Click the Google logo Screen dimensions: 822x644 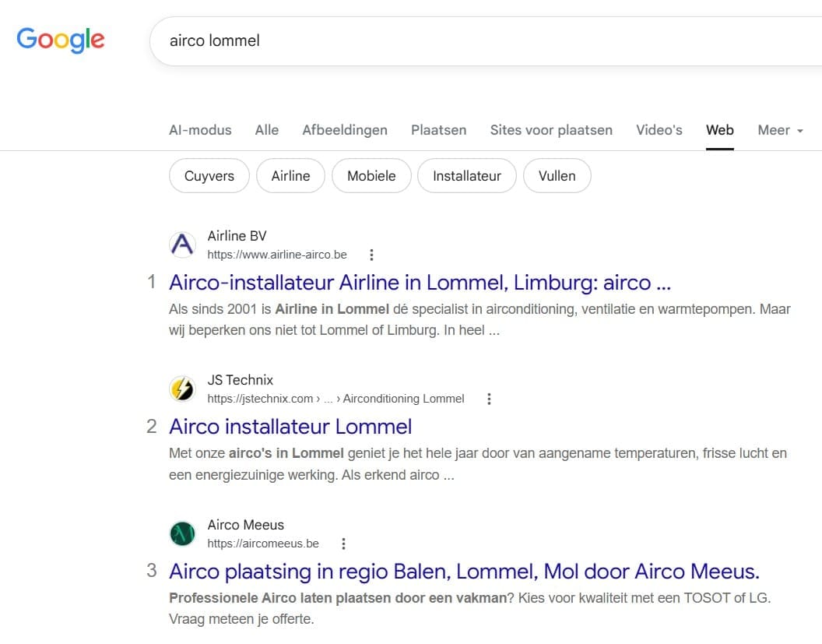pos(61,40)
